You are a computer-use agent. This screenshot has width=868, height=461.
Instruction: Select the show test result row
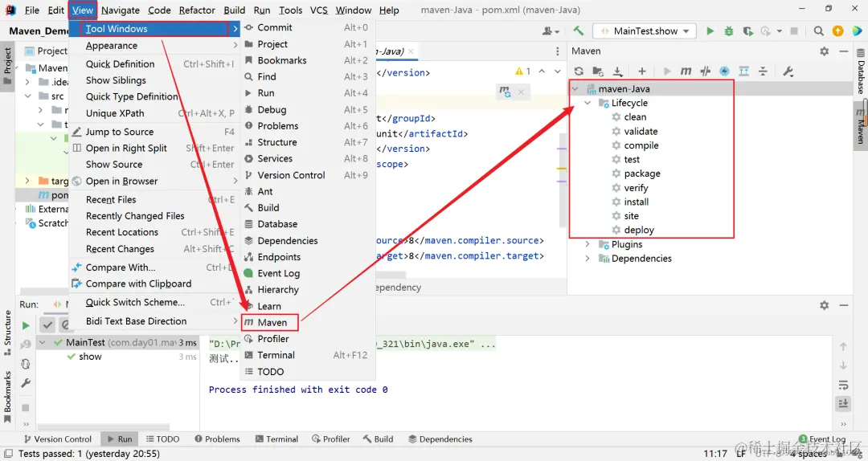coord(117,357)
